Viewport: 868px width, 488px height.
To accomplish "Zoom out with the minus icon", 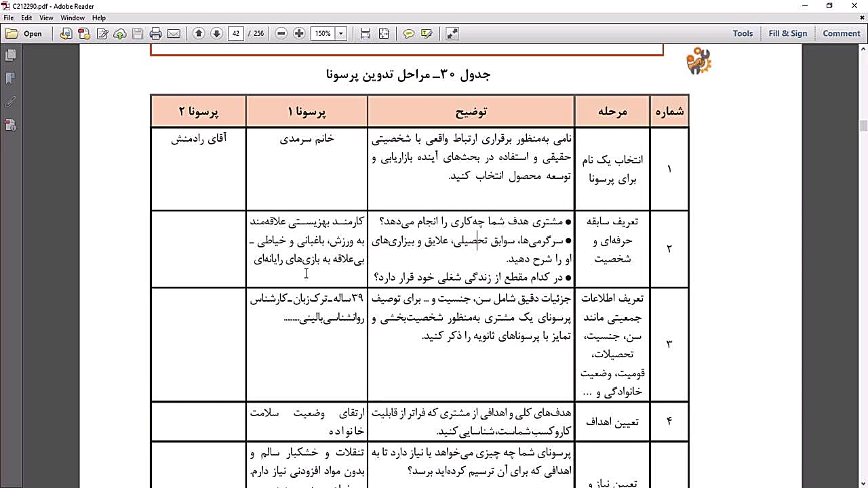I will pos(281,33).
